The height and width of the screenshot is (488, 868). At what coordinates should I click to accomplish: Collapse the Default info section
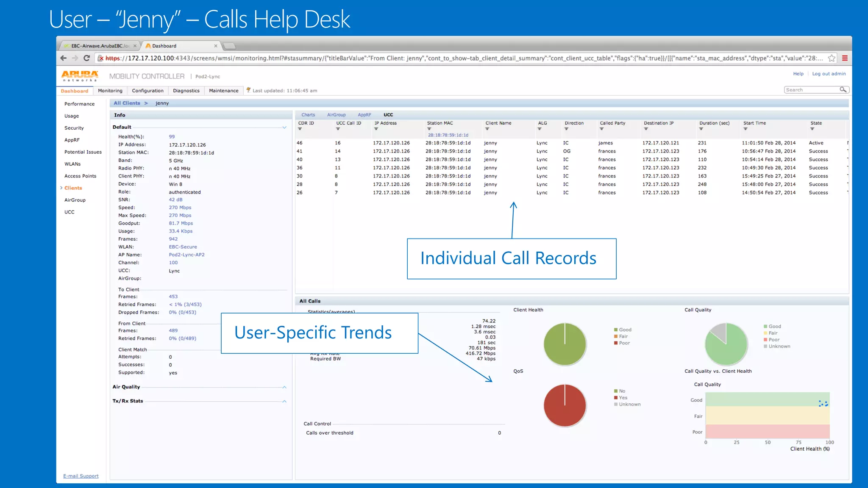284,128
